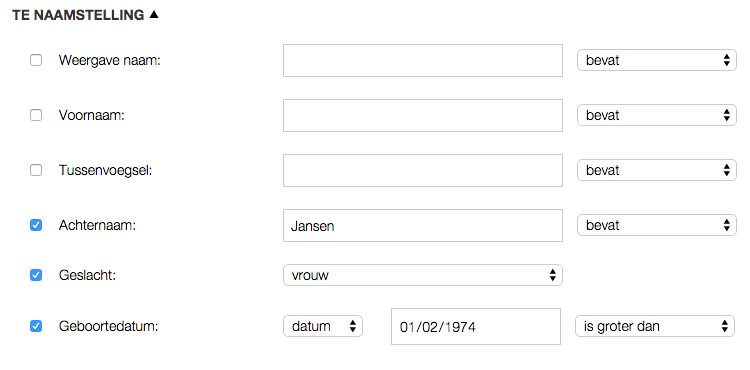Open the 'is groter dan' comparison dropdown

click(x=655, y=326)
